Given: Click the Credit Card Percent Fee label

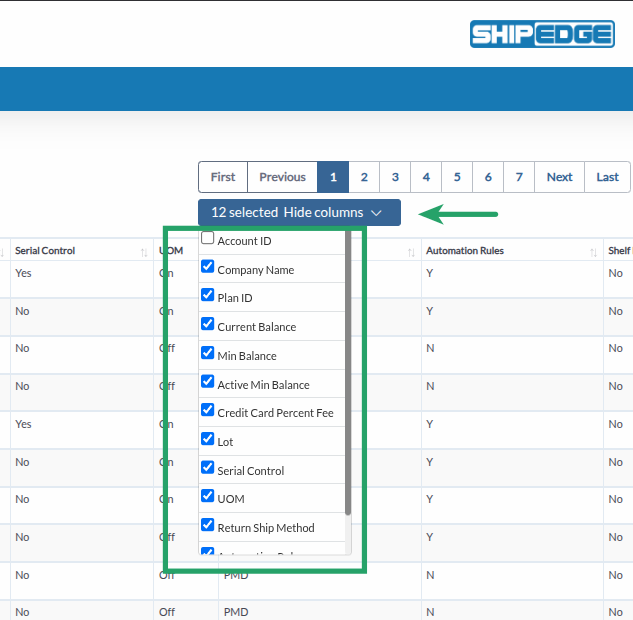Looking at the screenshot, I should click(275, 413).
